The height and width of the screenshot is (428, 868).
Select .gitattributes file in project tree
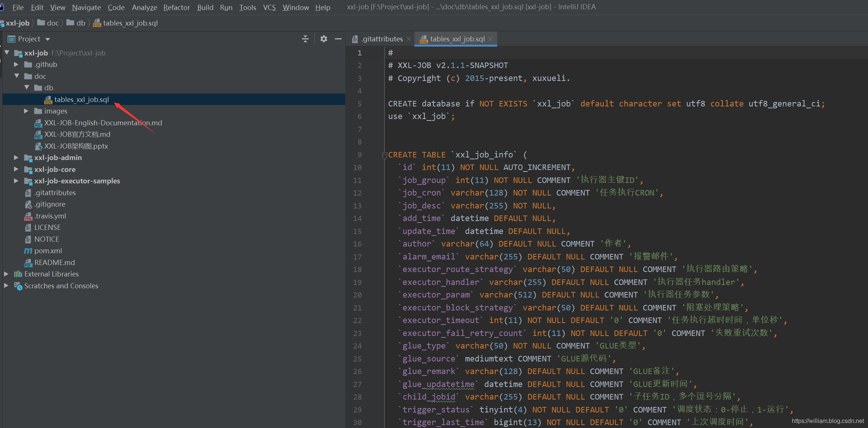pyautogui.click(x=55, y=193)
